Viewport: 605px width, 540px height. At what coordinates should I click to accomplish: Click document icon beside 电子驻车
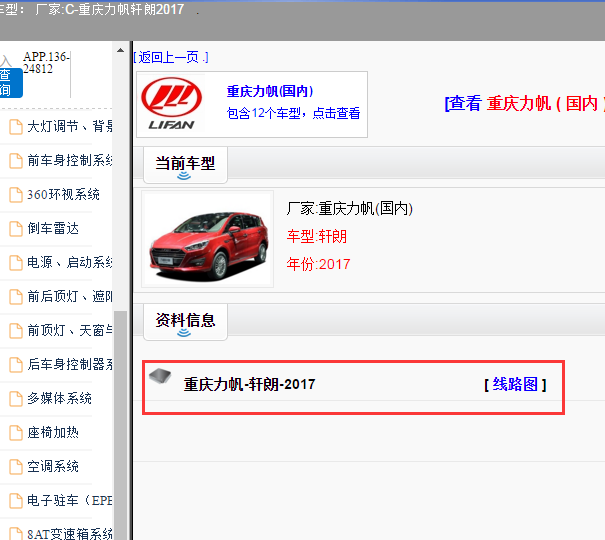pyautogui.click(x=16, y=501)
